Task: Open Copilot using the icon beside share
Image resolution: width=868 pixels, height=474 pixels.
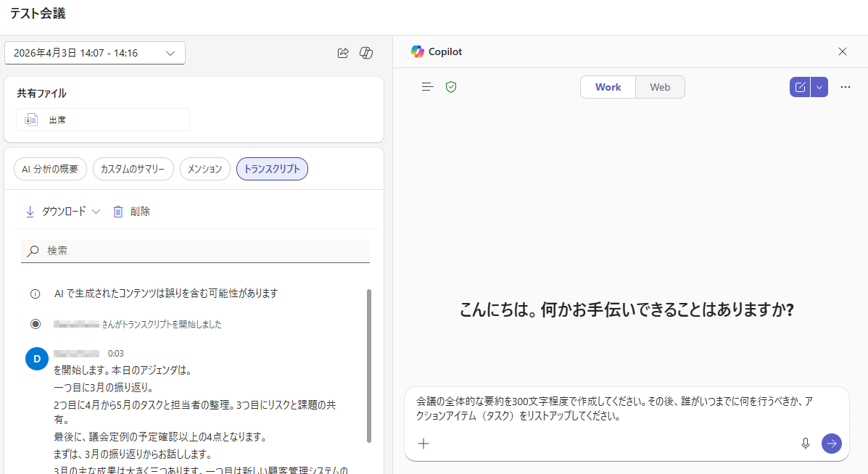Action: pos(366,53)
